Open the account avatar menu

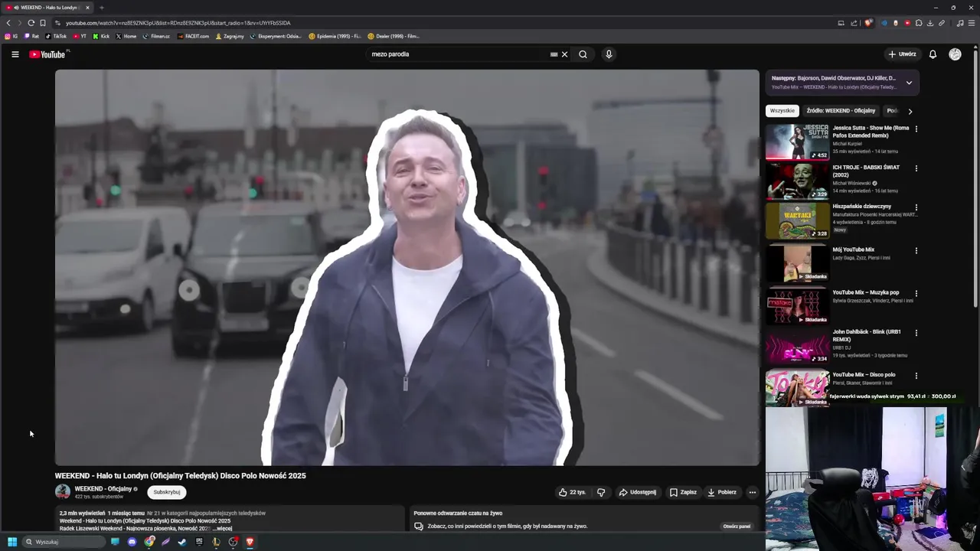955,54
